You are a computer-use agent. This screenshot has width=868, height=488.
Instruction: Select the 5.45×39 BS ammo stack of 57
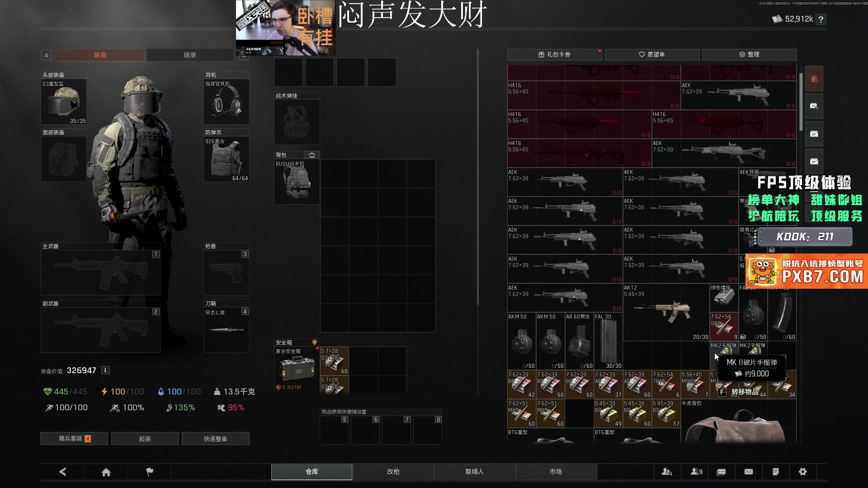click(x=666, y=413)
